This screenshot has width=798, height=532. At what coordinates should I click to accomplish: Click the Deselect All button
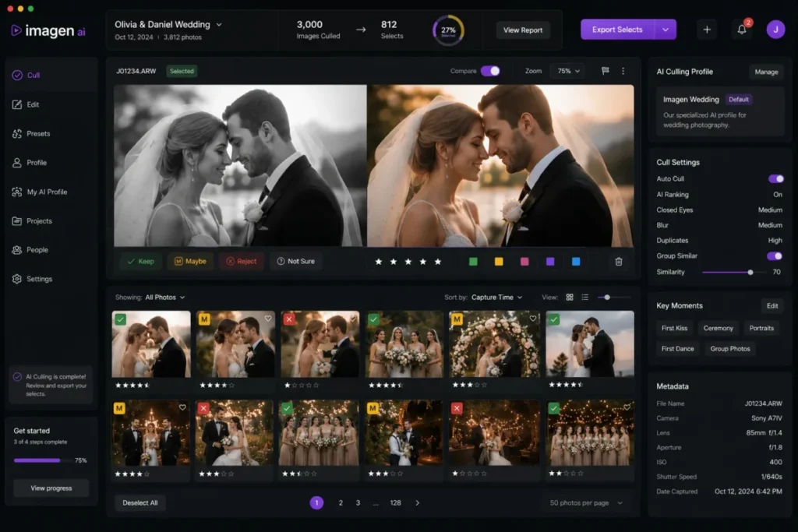click(x=140, y=502)
